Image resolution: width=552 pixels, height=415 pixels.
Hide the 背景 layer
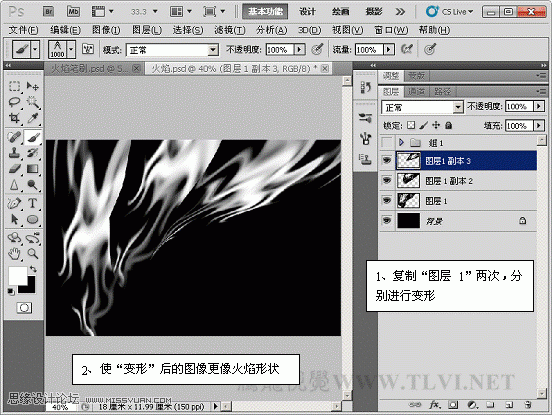tap(387, 221)
